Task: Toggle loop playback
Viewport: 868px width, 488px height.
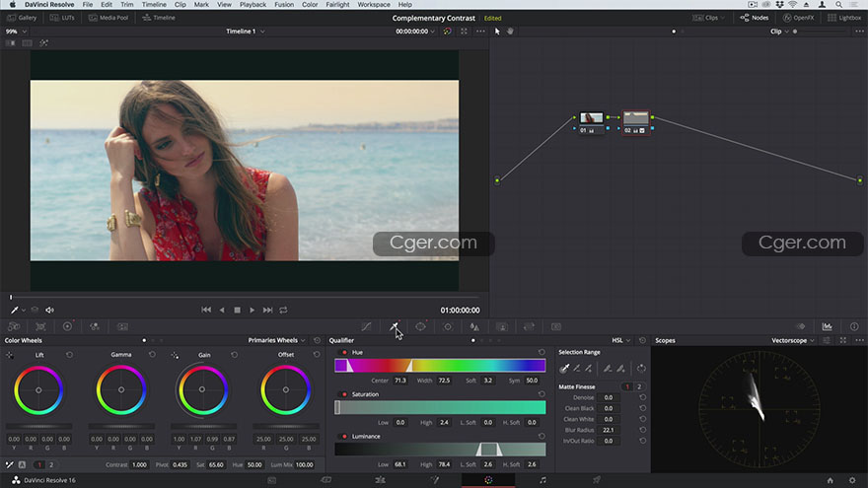Action: coord(283,311)
